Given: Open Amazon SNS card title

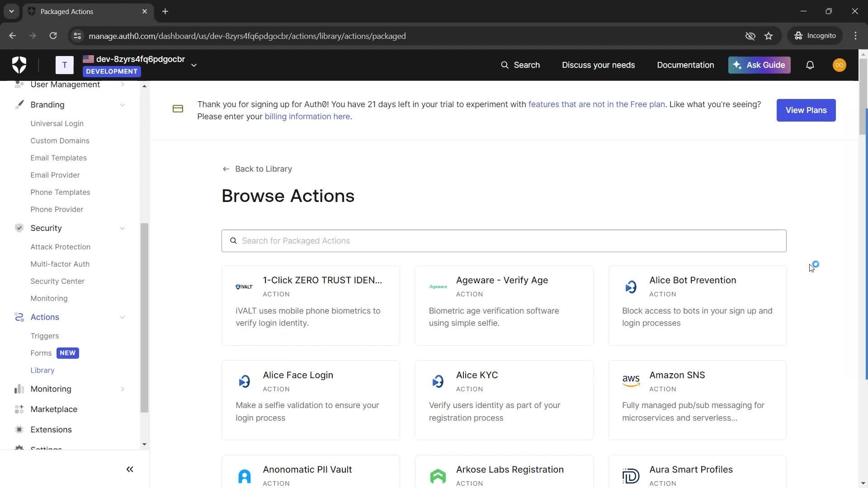Looking at the screenshot, I should coord(677,375).
